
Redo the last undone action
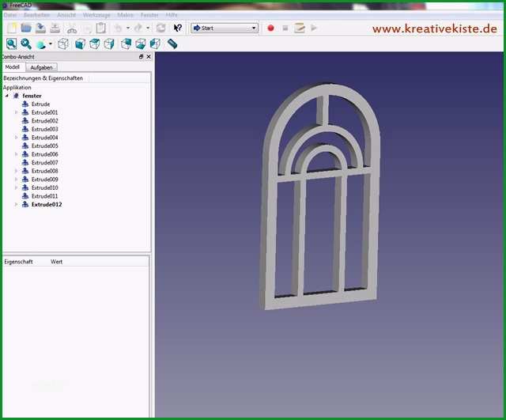[x=138, y=28]
